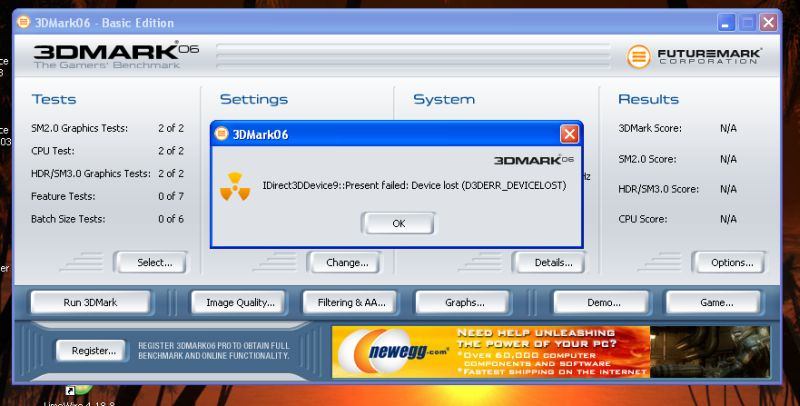Click the HDR/SM3.0 Graphics Tests label
The height and width of the screenshot is (406, 800).
click(x=91, y=173)
